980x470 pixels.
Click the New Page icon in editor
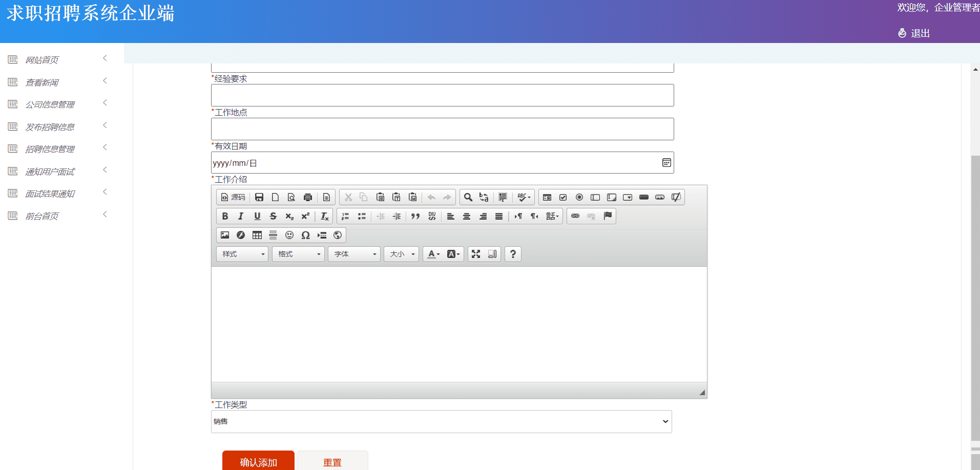pyautogui.click(x=275, y=197)
